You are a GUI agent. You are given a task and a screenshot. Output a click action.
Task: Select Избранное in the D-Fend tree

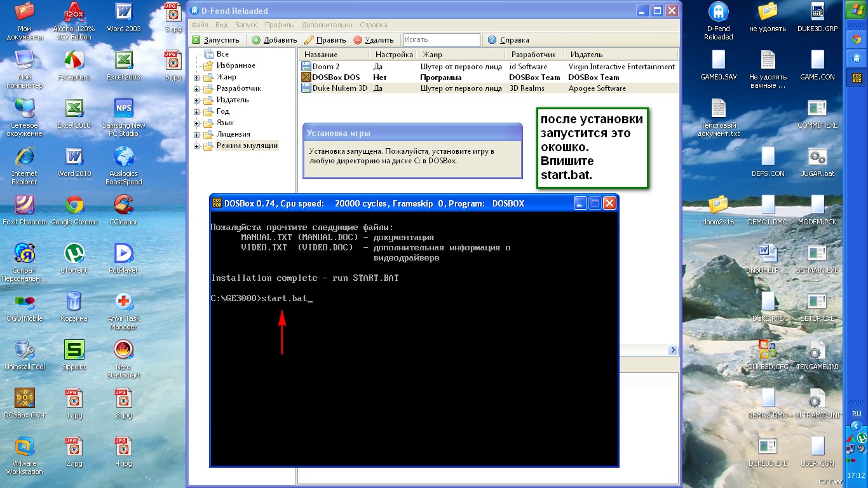236,65
